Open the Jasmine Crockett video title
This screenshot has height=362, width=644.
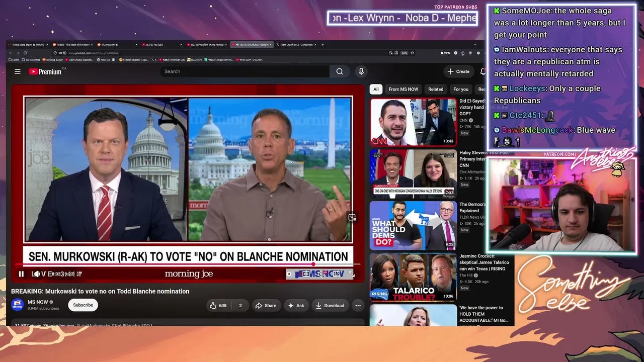pos(484,262)
